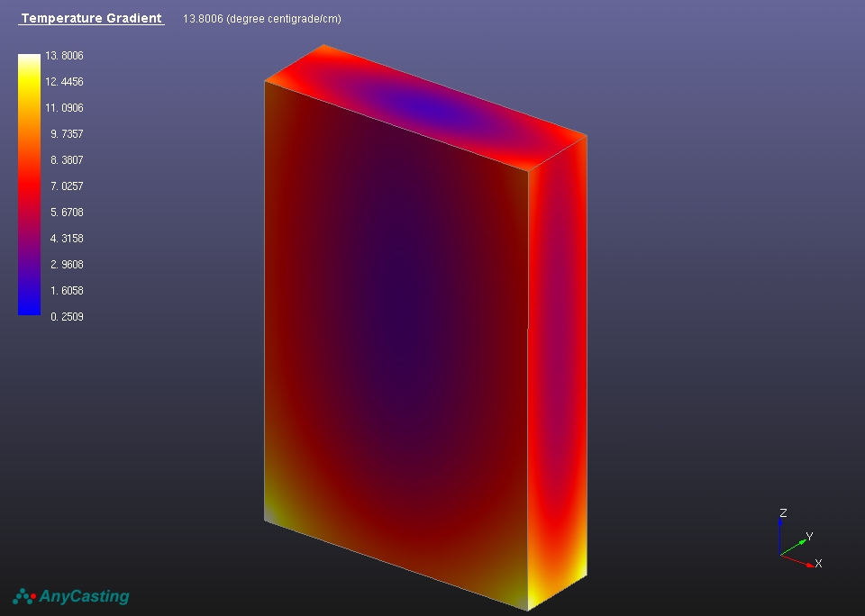Select the legend value 13. 8006
Viewport: 865px width, 616px height.
tap(65, 56)
